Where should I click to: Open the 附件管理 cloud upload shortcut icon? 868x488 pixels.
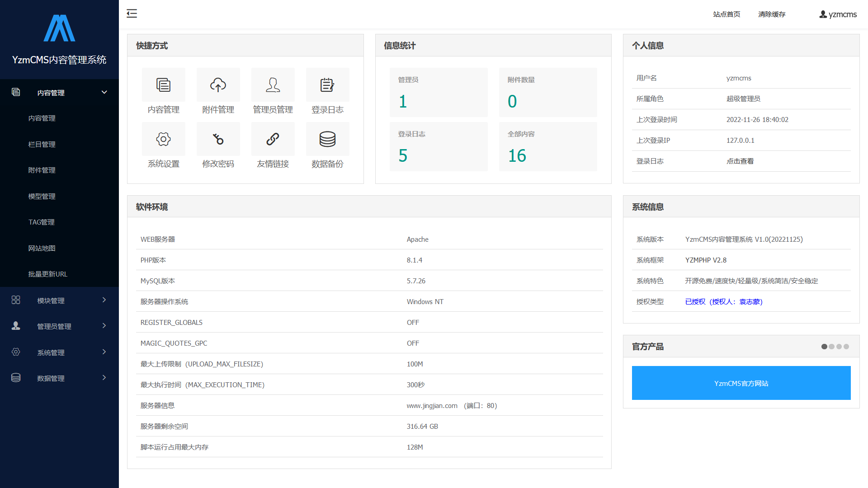(218, 85)
